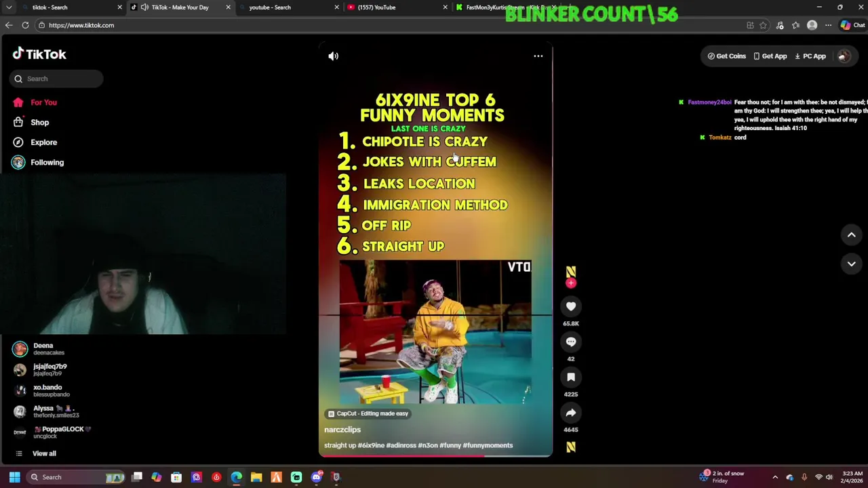This screenshot has height=488, width=868.
Task: Open the weather widget showing snow
Action: 722,477
